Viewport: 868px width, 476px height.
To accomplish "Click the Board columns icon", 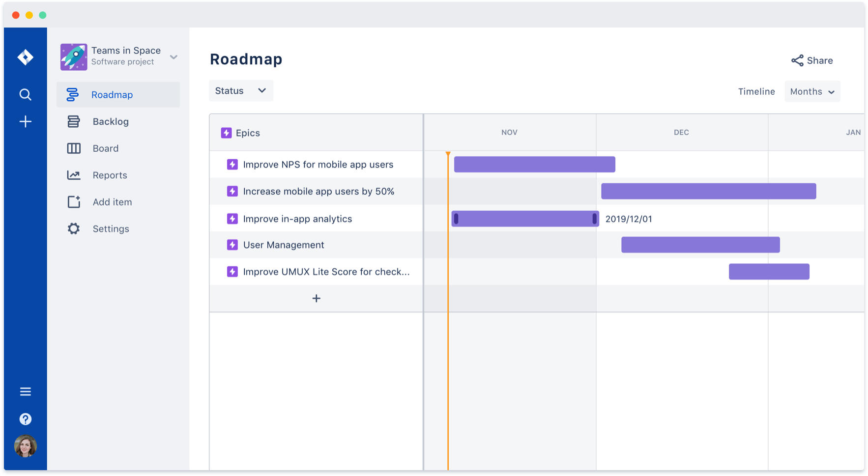I will [73, 148].
